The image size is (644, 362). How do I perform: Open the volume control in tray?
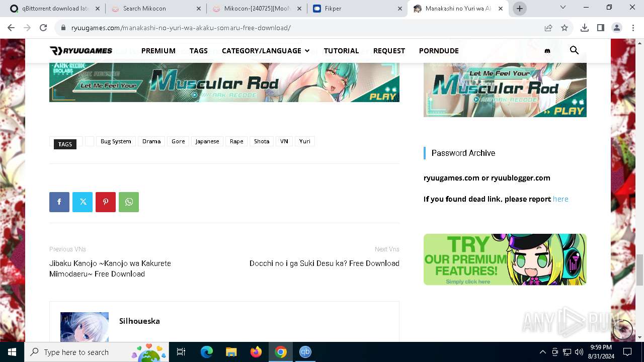click(x=579, y=352)
